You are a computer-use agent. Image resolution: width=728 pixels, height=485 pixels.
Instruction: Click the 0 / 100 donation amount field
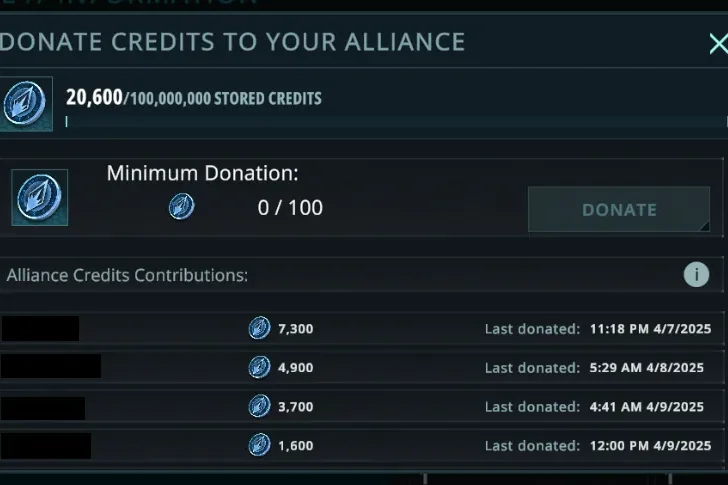pos(290,209)
